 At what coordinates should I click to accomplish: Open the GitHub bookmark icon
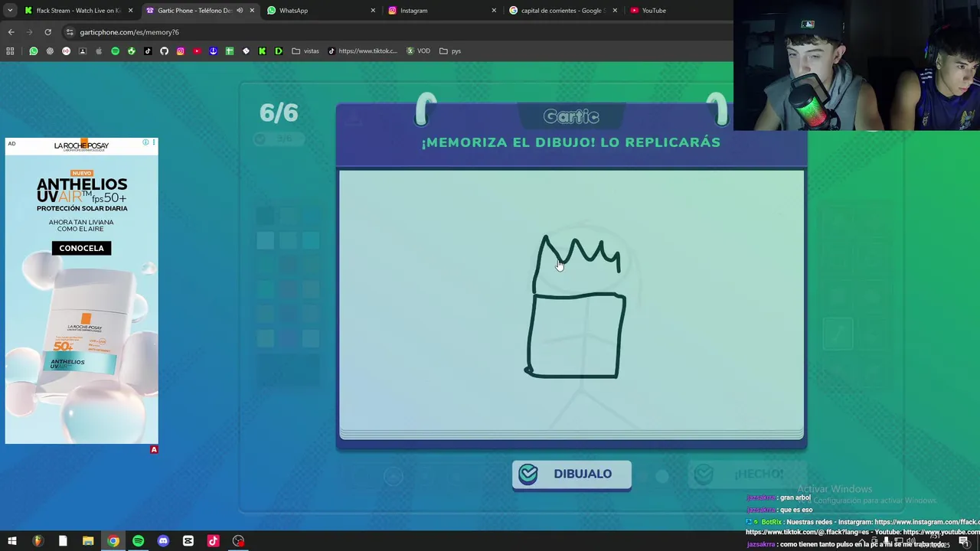click(164, 51)
